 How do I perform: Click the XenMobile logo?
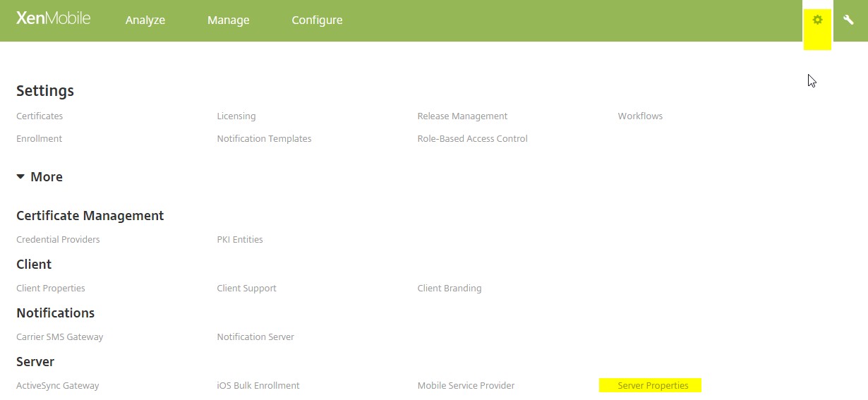pyautogui.click(x=54, y=19)
